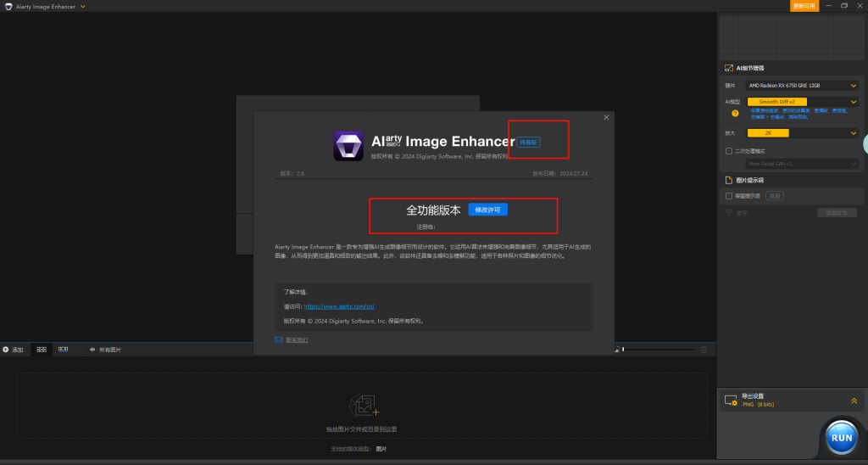This screenshot has height=465, width=868.
Task: Open the www.aiarty.com/cn link
Action: point(339,306)
